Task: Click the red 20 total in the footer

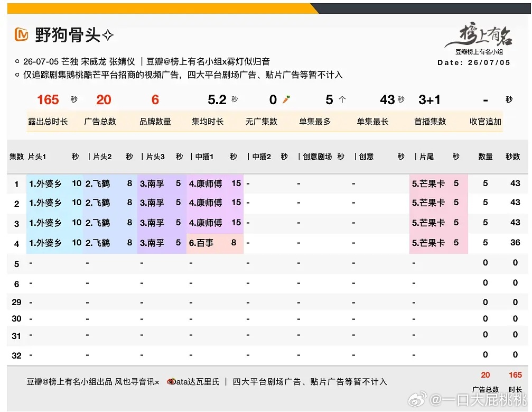Action: (x=485, y=375)
